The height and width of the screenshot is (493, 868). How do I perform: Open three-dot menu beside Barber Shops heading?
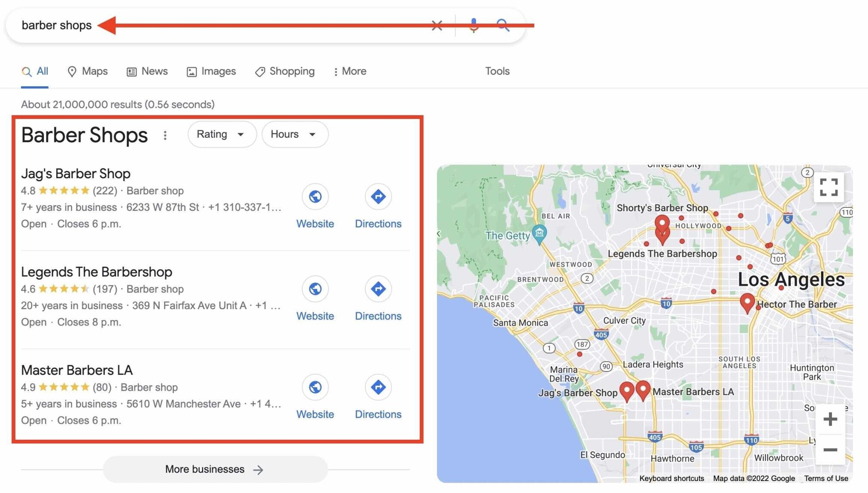click(x=165, y=136)
